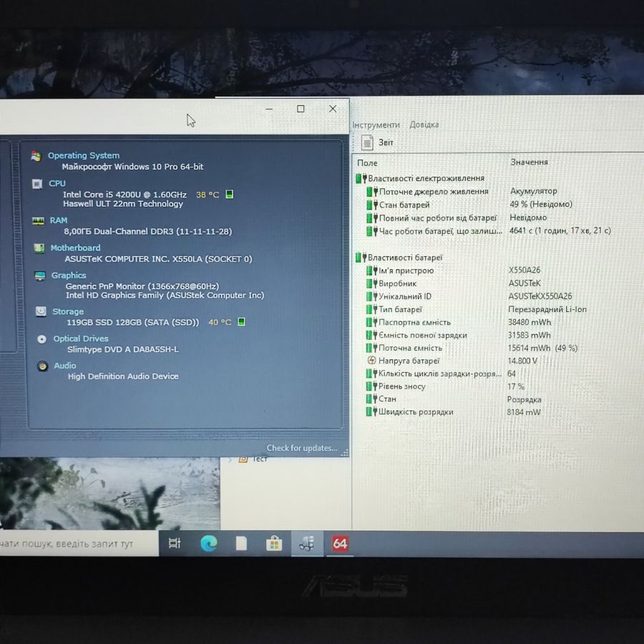Click the Звіт report document icon
Screen dimensions: 644x644
367,142
